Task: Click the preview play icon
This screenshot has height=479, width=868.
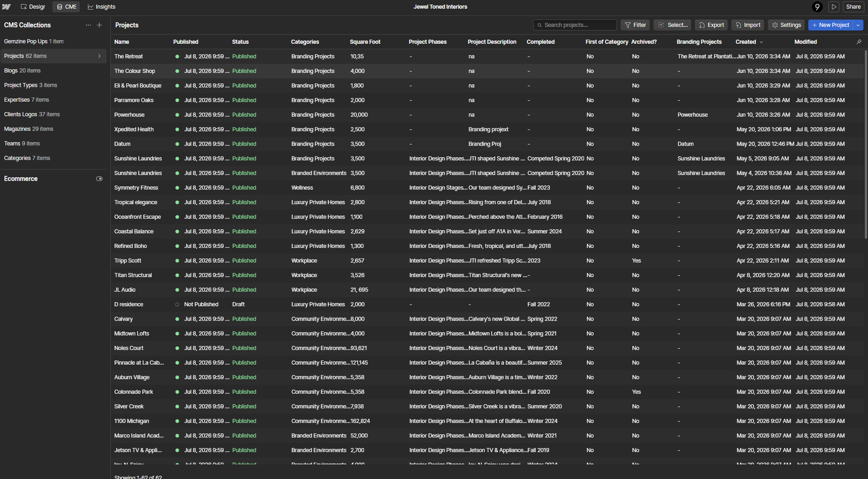Action: pyautogui.click(x=834, y=7)
